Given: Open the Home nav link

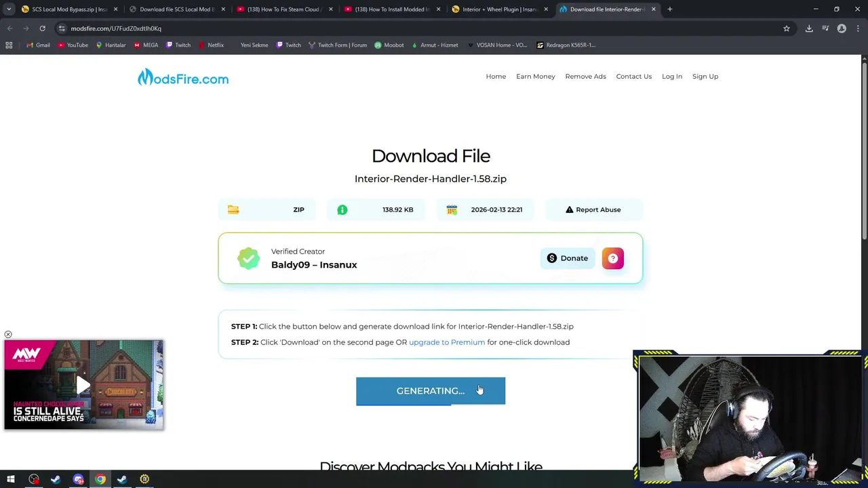Looking at the screenshot, I should [x=496, y=77].
